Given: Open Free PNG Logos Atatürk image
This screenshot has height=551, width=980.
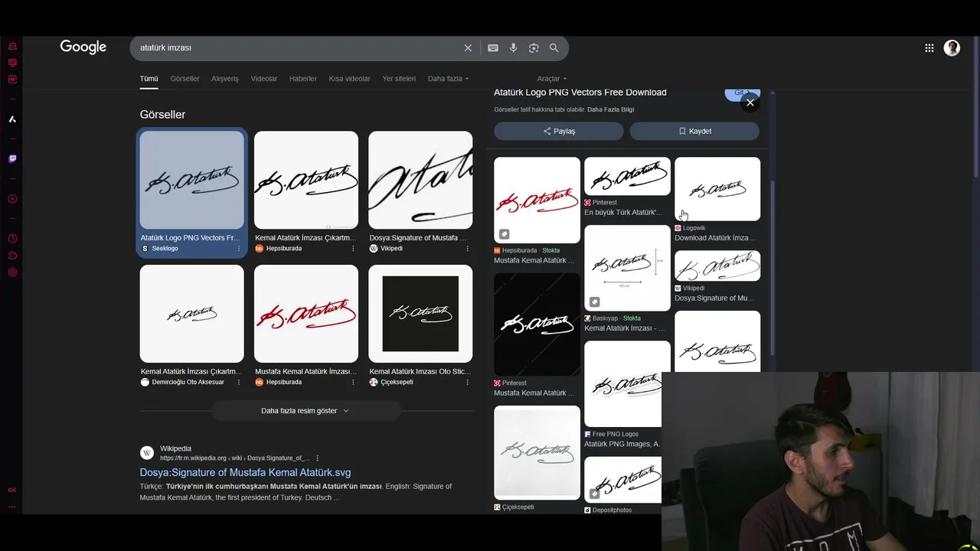Looking at the screenshot, I should click(x=622, y=383).
